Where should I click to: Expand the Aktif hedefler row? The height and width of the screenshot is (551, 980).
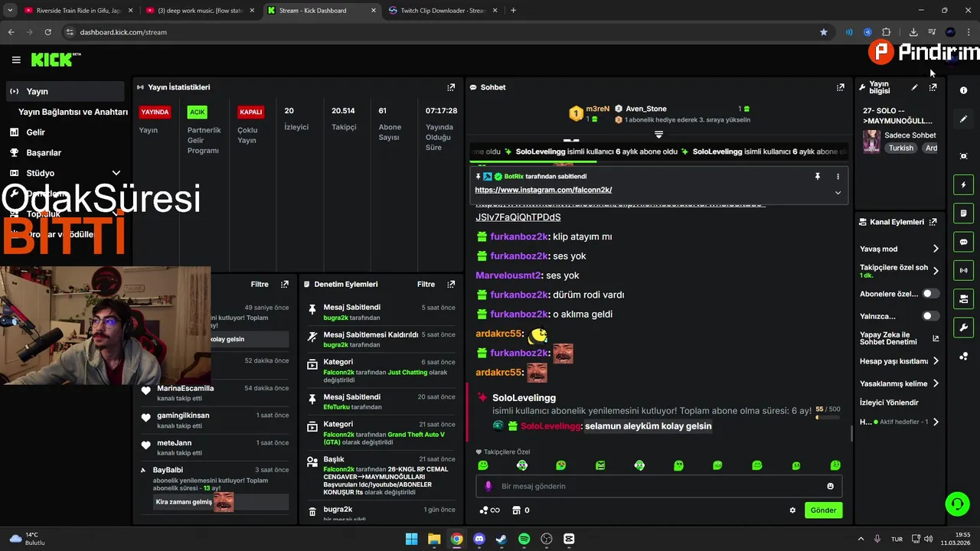[x=900, y=422]
